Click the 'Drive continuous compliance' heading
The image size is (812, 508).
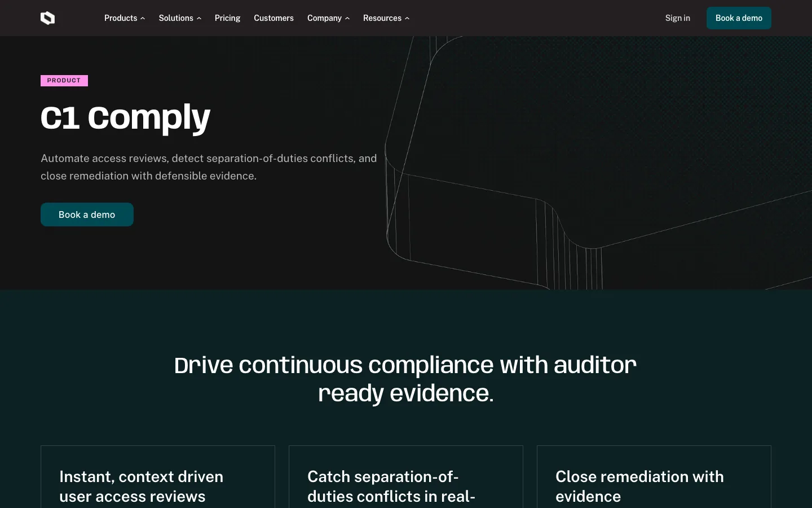[x=406, y=379]
